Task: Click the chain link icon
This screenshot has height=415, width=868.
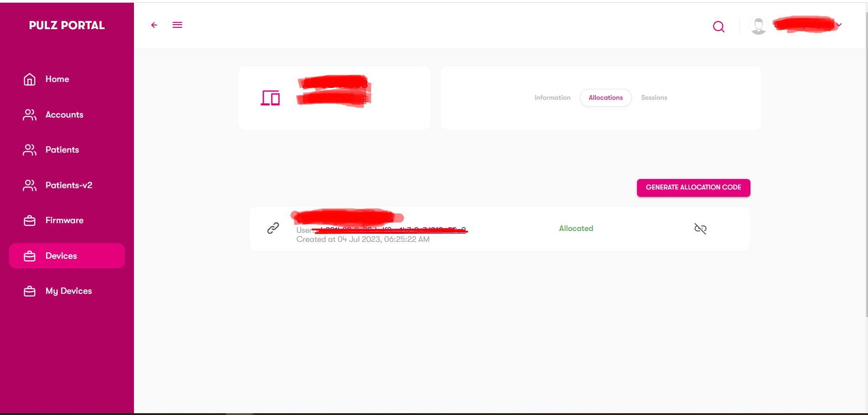Action: pos(273,228)
